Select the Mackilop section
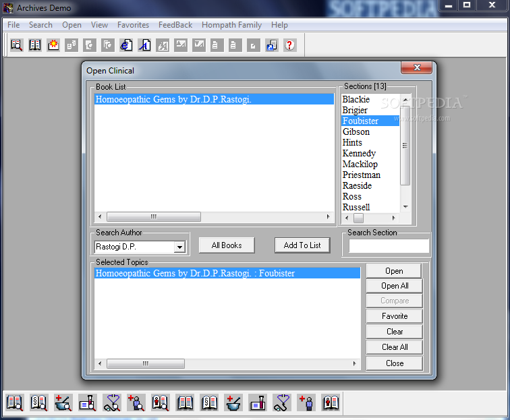Screen dimensions: 510x420 (370, 164)
